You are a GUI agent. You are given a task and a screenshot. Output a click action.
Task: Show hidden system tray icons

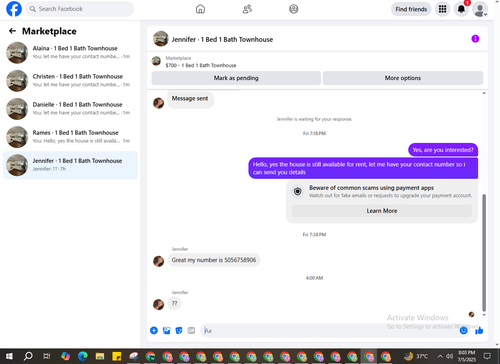(x=440, y=356)
